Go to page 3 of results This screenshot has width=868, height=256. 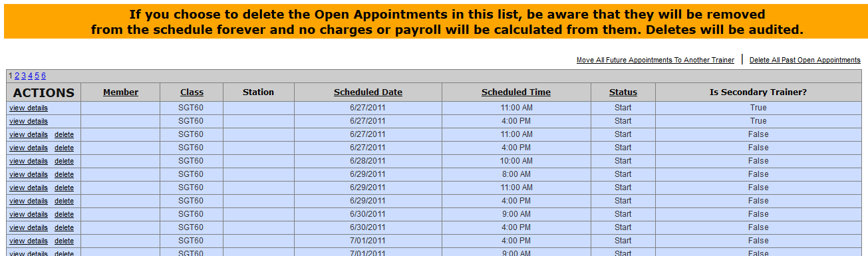(23, 76)
